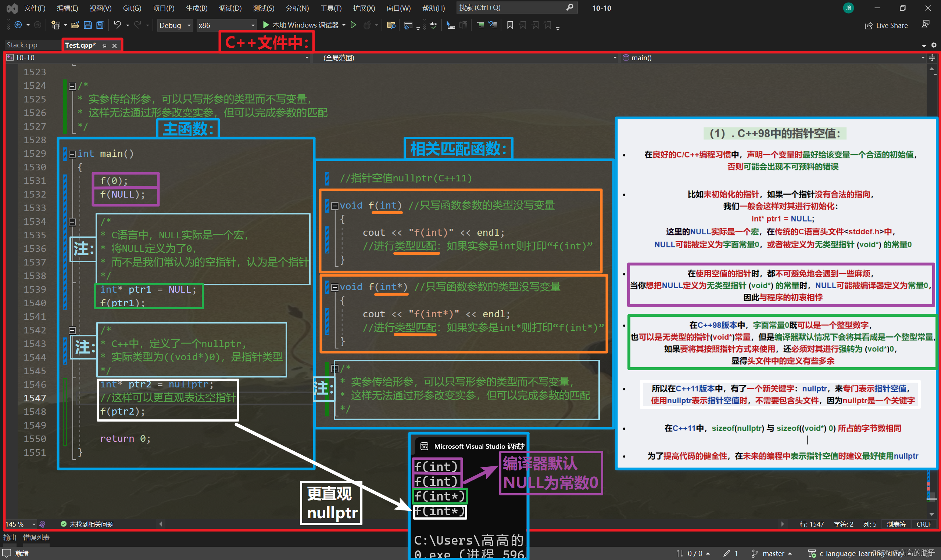Click the Find in Files icon
The height and width of the screenshot is (560, 941).
pos(391,25)
